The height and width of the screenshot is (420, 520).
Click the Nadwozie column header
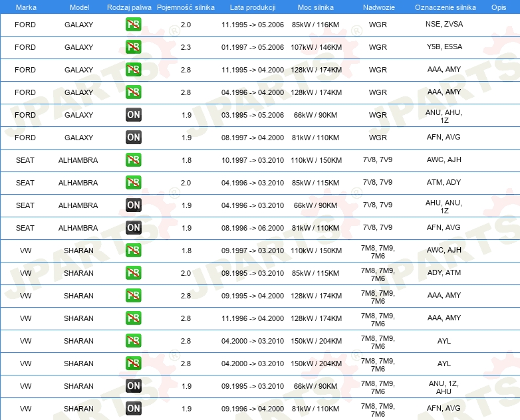pyautogui.click(x=379, y=7)
